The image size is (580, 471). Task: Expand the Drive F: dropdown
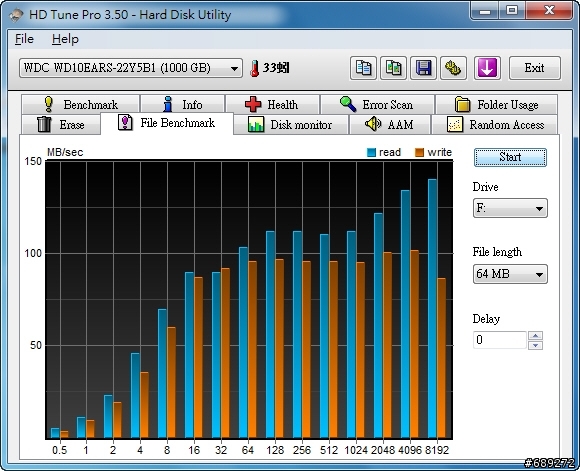tap(510, 208)
